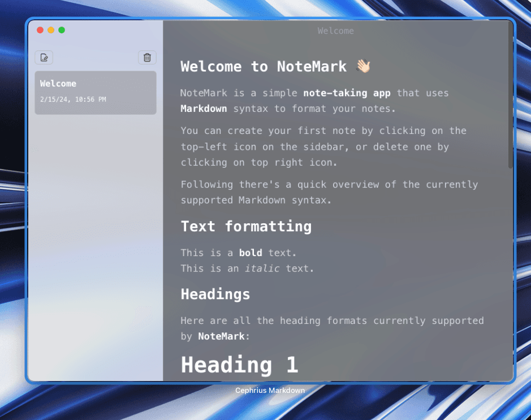The width and height of the screenshot is (531, 420).
Task: Close the window with red button
Action: (x=40, y=30)
